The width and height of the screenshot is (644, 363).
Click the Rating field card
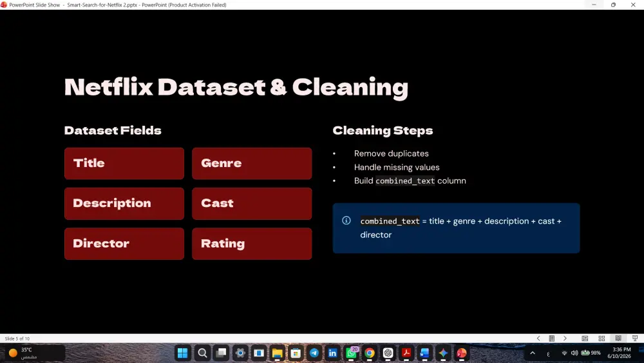[252, 243]
